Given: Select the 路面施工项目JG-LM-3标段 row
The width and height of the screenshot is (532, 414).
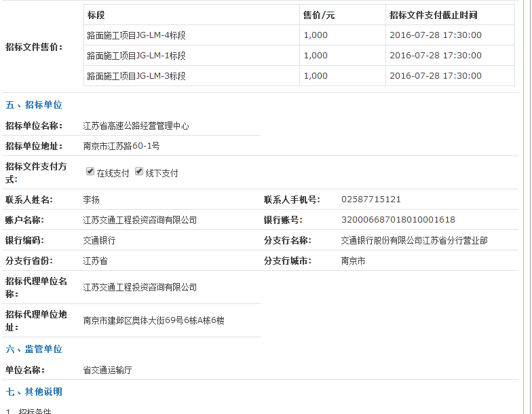Looking at the screenshot, I should coord(136,76).
